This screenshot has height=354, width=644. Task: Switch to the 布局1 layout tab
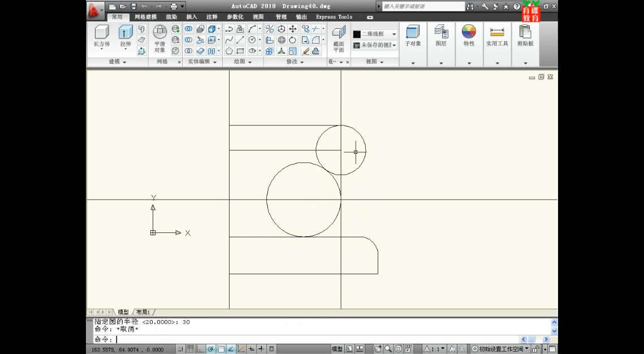click(143, 312)
